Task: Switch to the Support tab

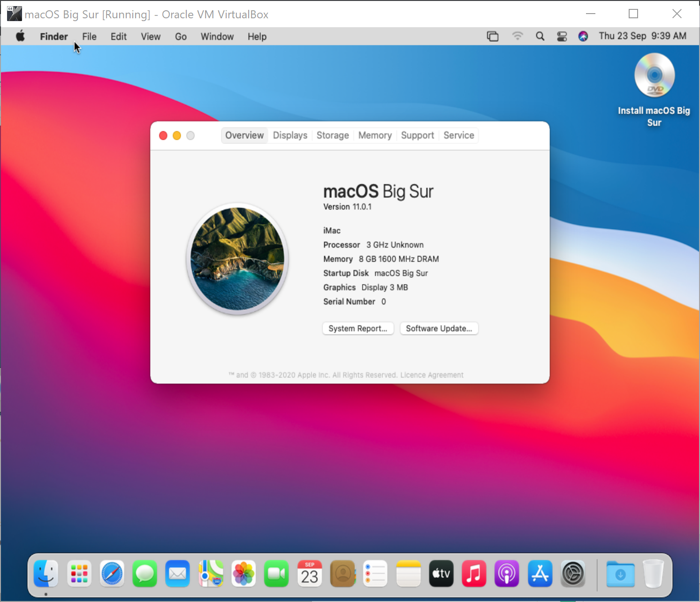Action: pos(418,135)
